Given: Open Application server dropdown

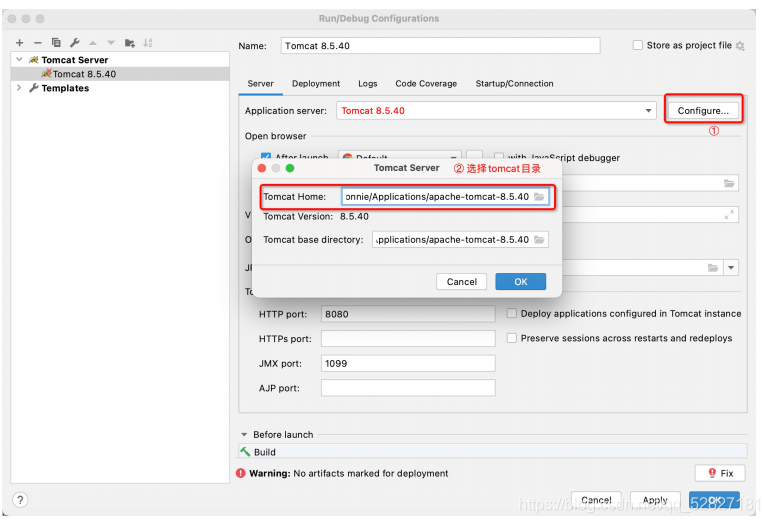Looking at the screenshot, I should coord(648,110).
